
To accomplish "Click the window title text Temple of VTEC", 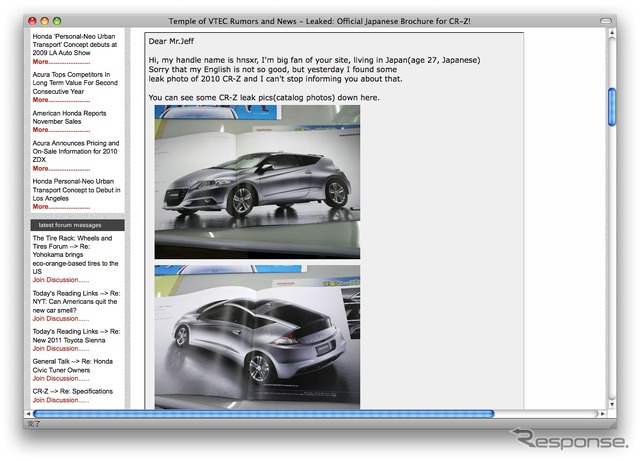I will pyautogui.click(x=319, y=21).
